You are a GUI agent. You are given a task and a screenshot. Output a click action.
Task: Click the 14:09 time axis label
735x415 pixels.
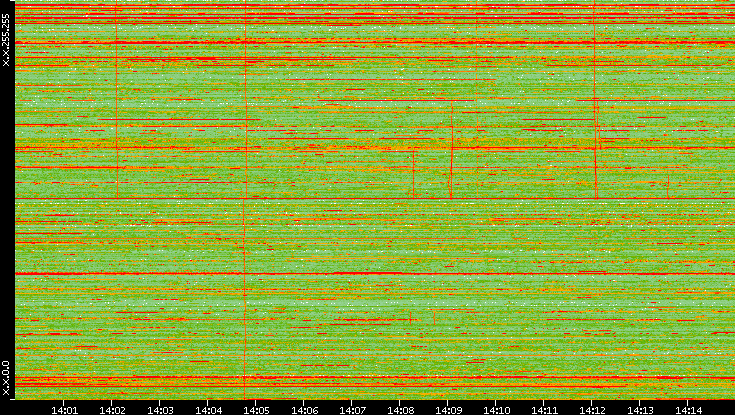point(448,410)
